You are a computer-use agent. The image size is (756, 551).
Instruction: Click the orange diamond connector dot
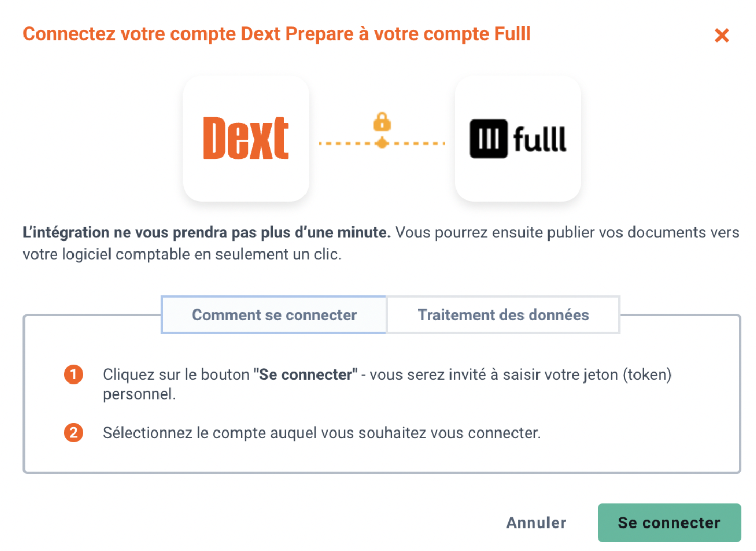[382, 142]
